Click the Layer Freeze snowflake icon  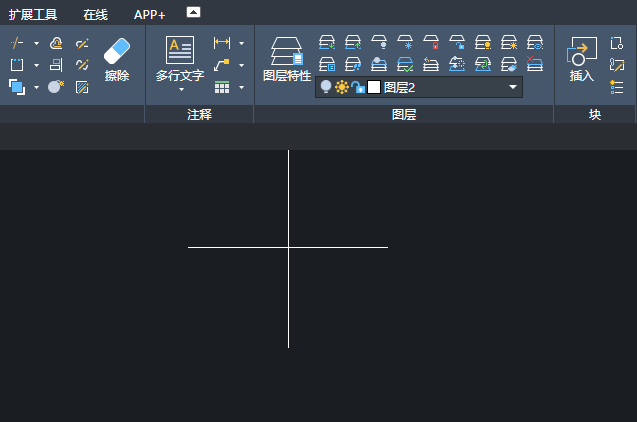tap(405, 42)
